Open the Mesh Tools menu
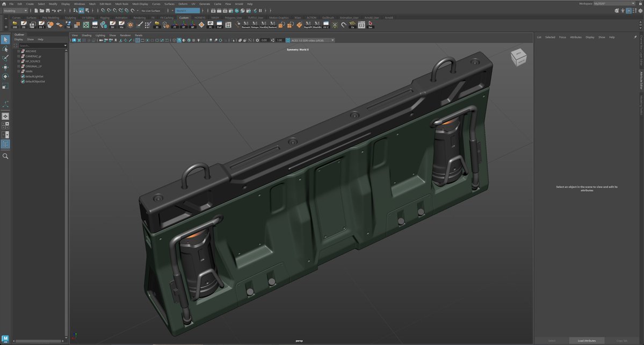Image resolution: width=644 pixels, height=345 pixels. [121, 4]
